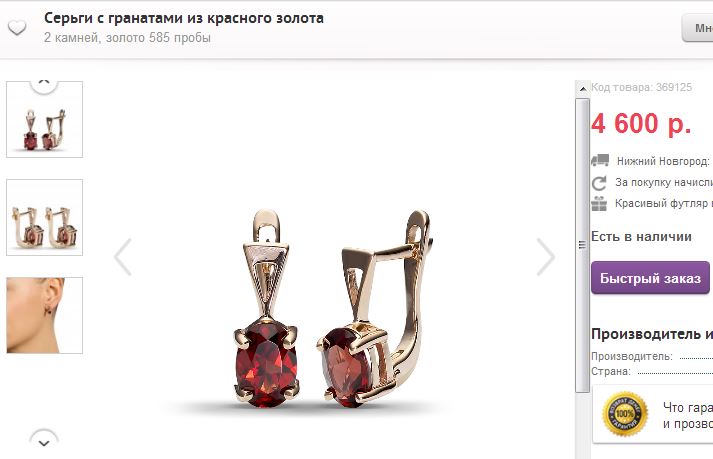Viewport: 713px width, 459px height.
Task: Move thumbnail list up with chevron
Action: click(44, 85)
